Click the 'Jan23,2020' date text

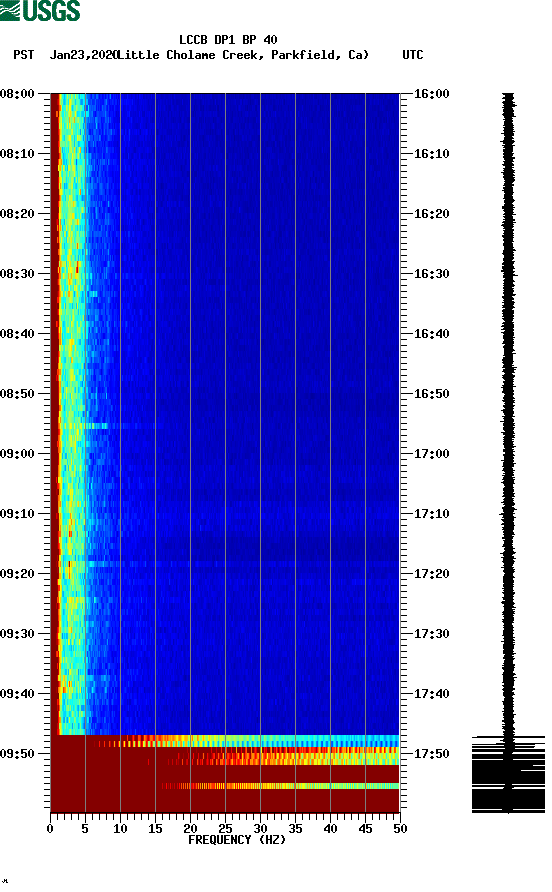[83, 55]
